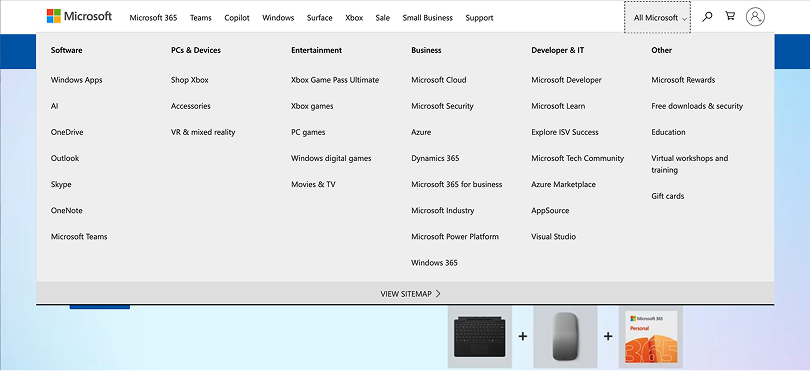810x371 pixels.
Task: Go to the Xbox nav item
Action: (354, 18)
